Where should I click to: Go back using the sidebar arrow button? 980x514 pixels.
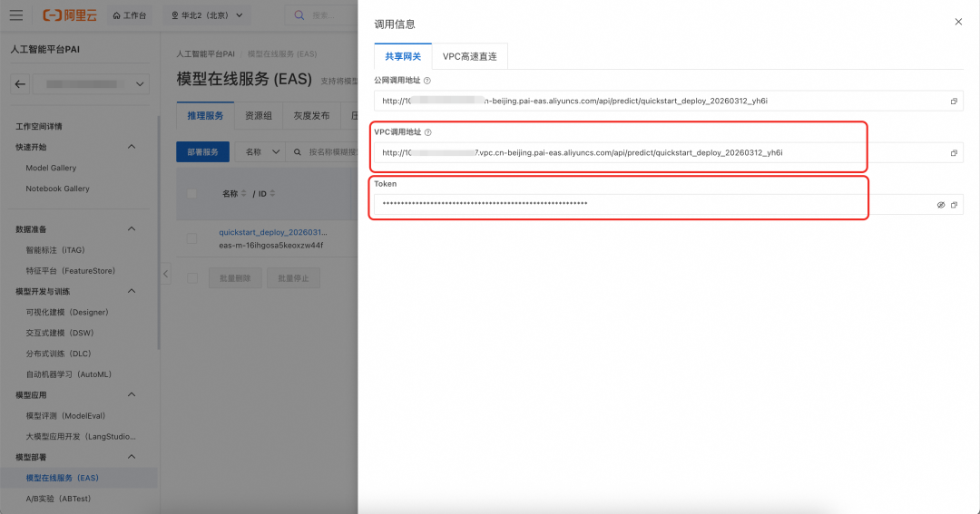pos(20,84)
